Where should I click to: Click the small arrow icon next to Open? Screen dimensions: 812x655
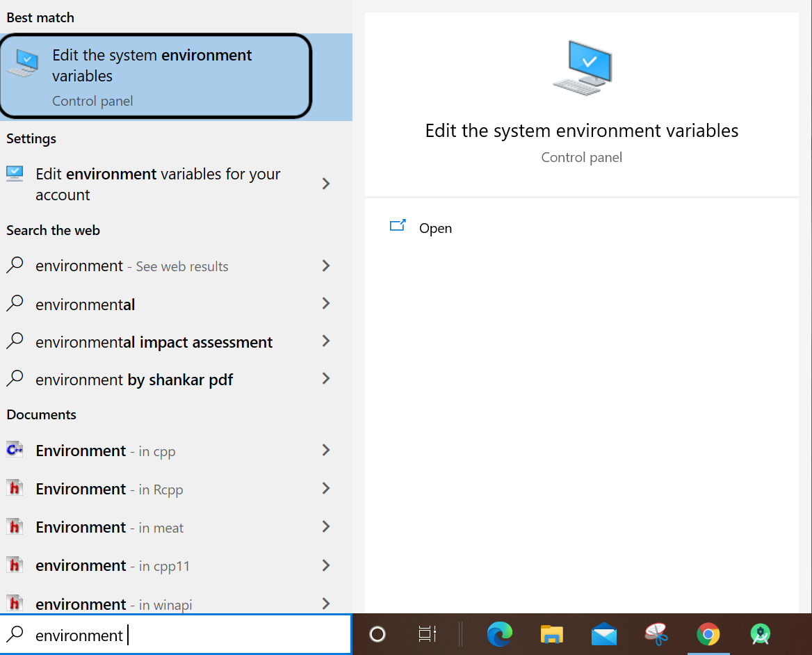(x=398, y=225)
